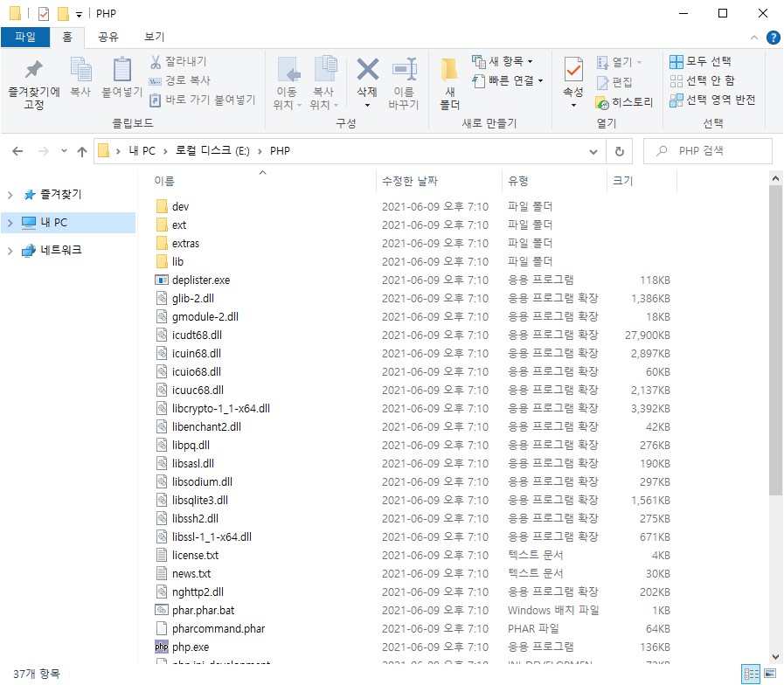Expand This PC (내 PC) tree node
The image size is (784, 685).
pos(10,223)
